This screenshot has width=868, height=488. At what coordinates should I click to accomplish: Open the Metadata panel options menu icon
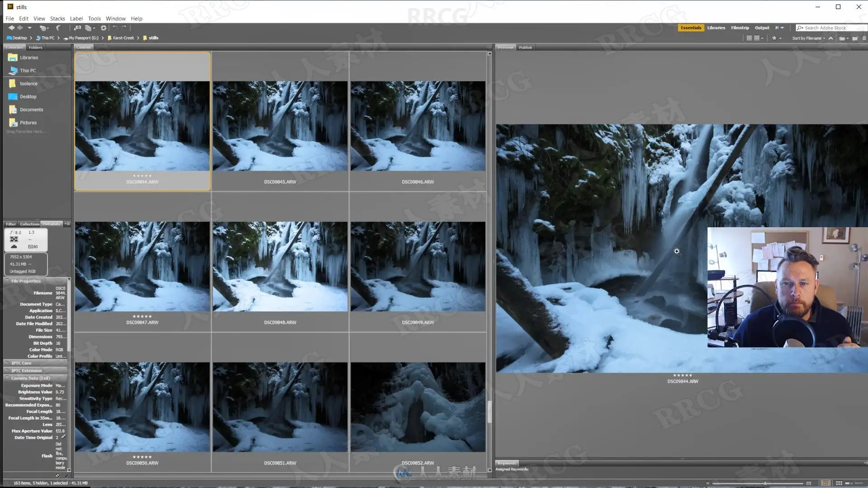tap(67, 224)
